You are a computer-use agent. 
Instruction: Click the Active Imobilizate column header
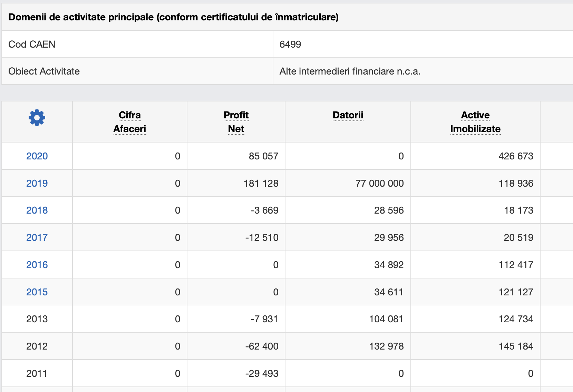pos(475,122)
